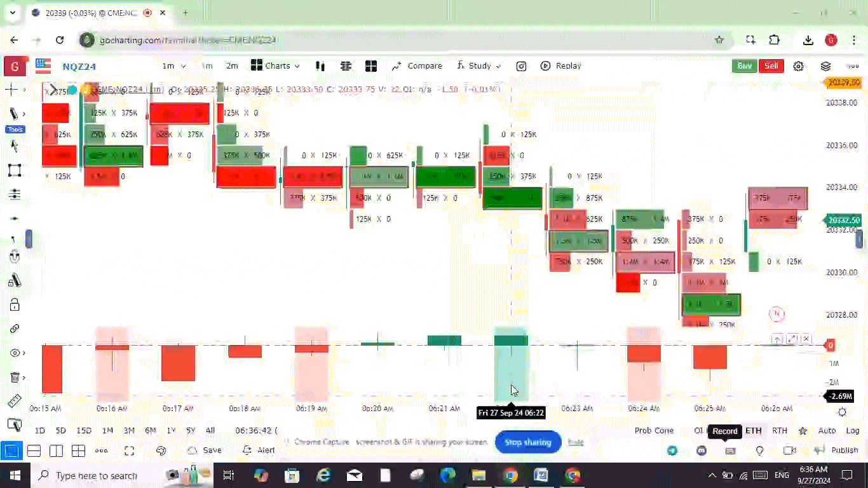Take chart snapshot with camera icon
This screenshot has height=488, width=868.
(x=521, y=66)
